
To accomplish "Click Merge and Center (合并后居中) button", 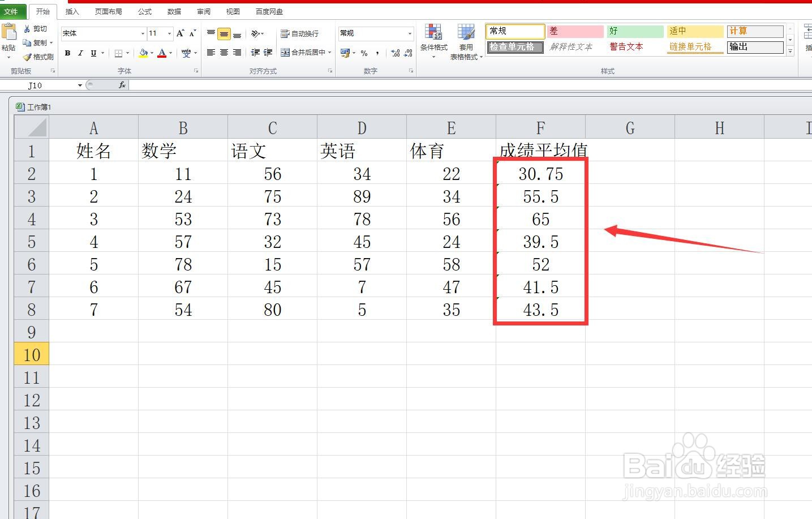I will click(303, 53).
